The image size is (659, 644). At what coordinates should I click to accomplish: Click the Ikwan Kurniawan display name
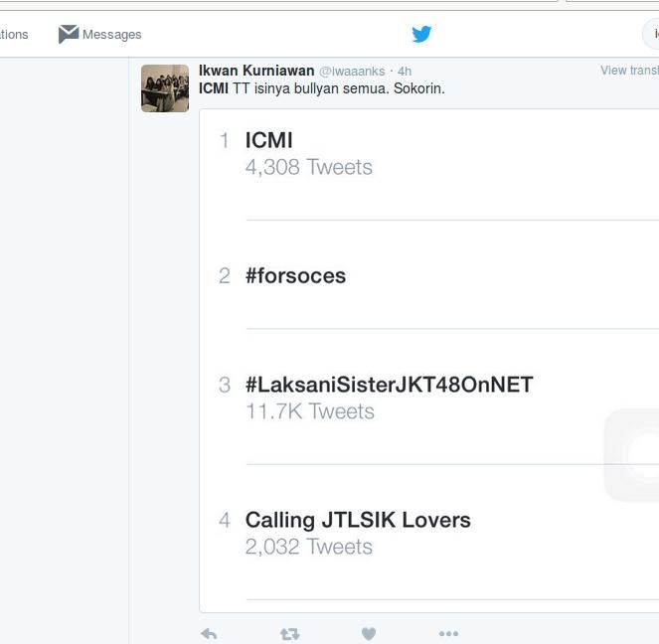256,72
